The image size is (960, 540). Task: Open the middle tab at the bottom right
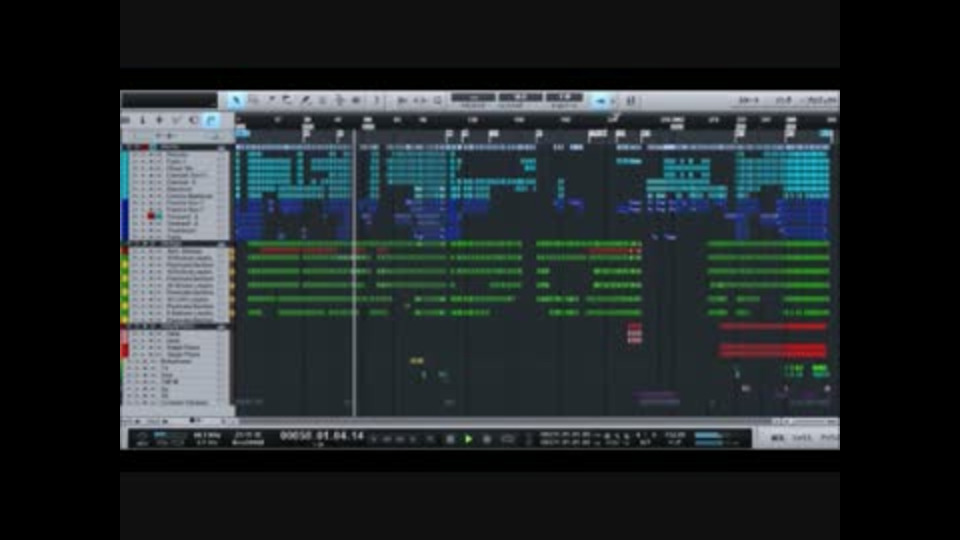(x=801, y=438)
